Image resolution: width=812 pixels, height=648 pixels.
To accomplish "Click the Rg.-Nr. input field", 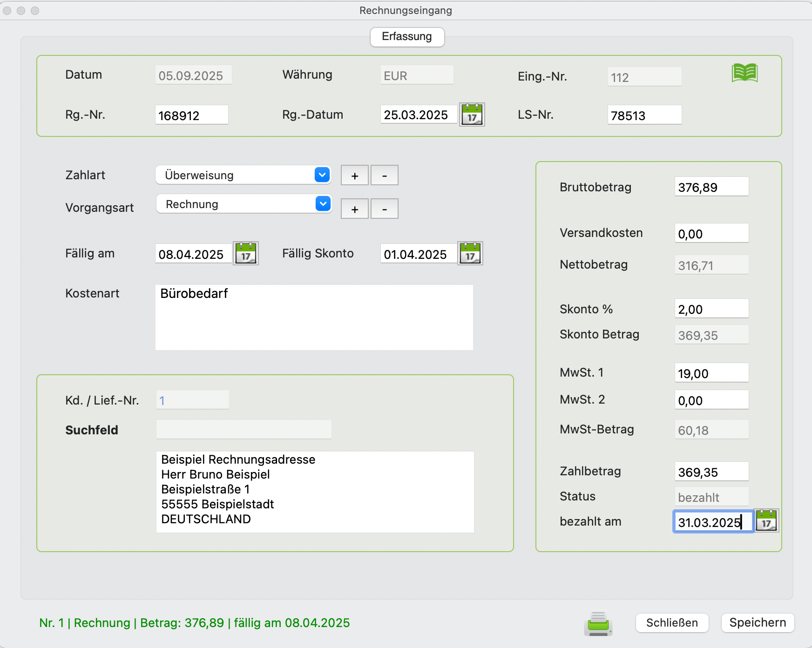I will 191,115.
